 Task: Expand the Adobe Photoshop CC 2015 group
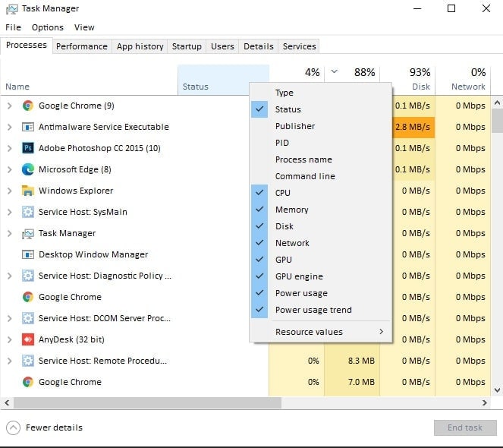pos(10,148)
